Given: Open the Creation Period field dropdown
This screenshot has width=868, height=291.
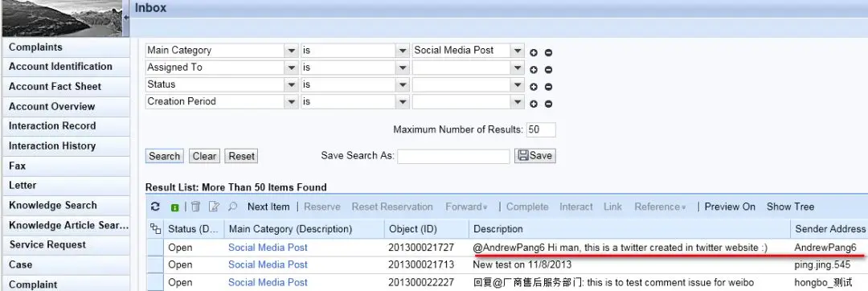Looking at the screenshot, I should (292, 102).
